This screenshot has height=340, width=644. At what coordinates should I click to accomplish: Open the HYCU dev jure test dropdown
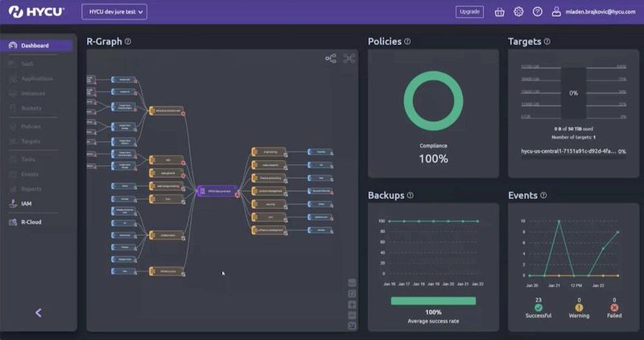(x=114, y=12)
